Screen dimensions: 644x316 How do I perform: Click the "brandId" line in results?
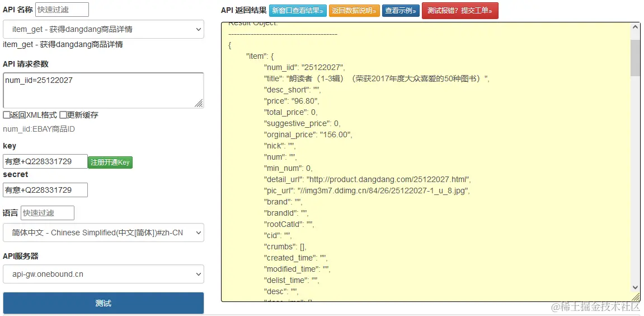(286, 213)
